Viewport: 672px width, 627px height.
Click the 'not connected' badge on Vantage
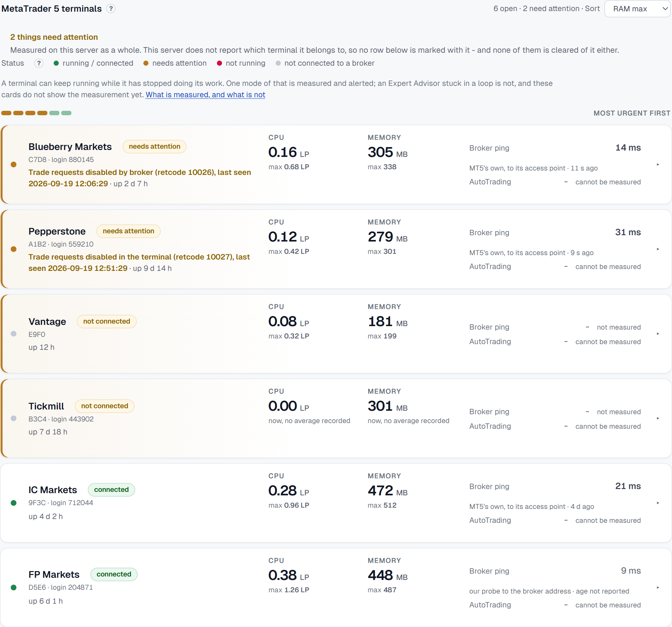106,321
